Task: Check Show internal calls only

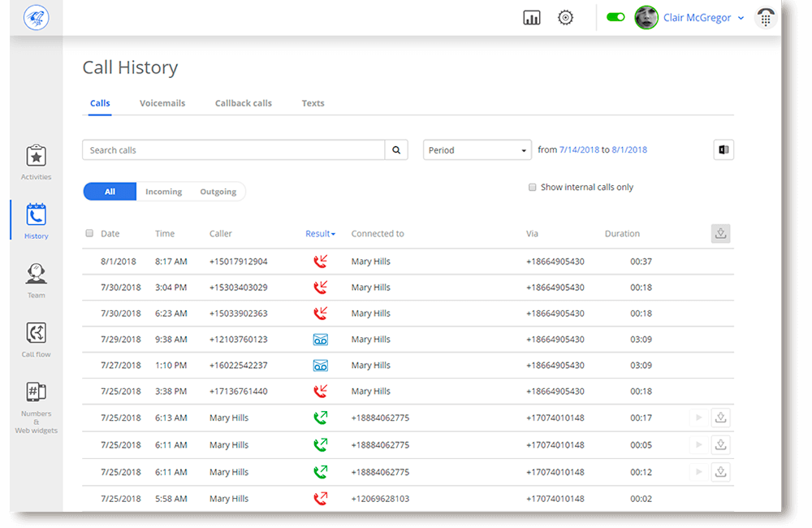Action: tap(532, 187)
